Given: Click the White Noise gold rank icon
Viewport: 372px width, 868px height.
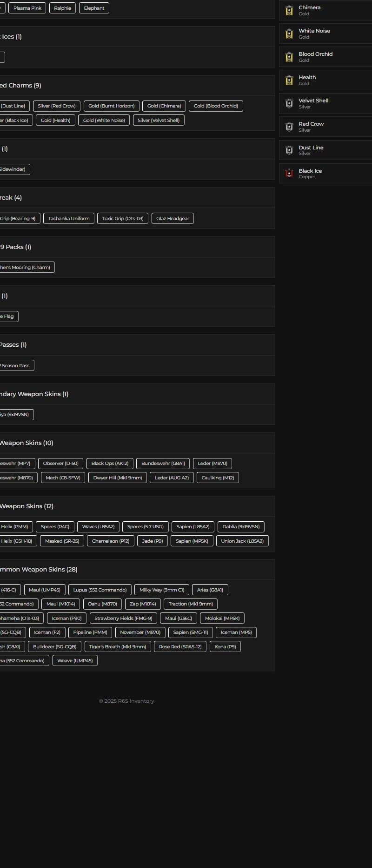Looking at the screenshot, I should click(x=289, y=34).
